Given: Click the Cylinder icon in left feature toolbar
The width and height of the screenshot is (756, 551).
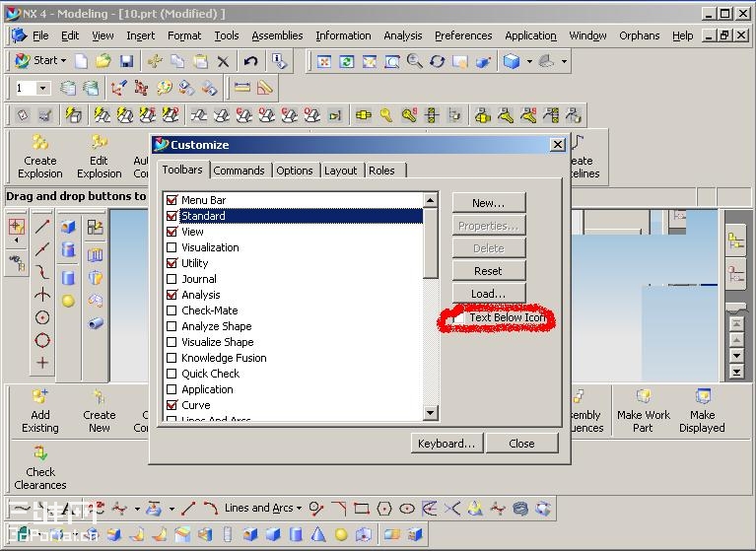Looking at the screenshot, I should [x=68, y=278].
